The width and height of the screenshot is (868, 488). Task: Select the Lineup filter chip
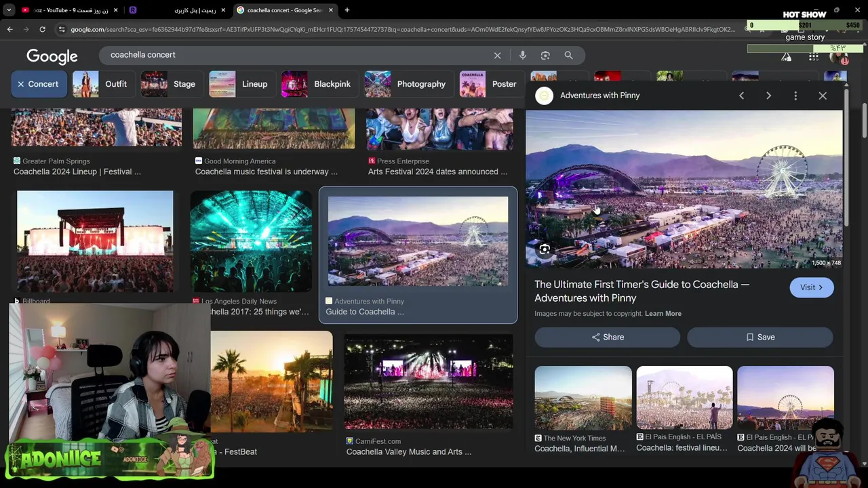tap(241, 84)
